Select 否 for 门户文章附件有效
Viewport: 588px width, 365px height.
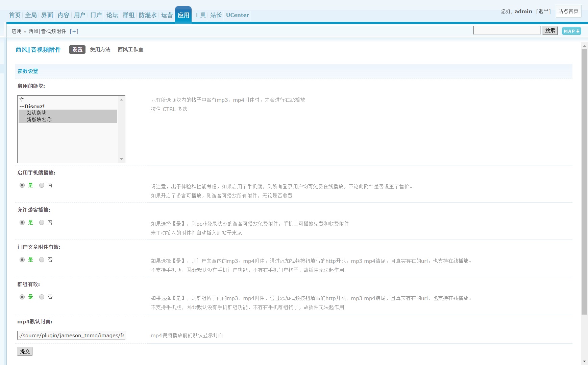click(42, 260)
